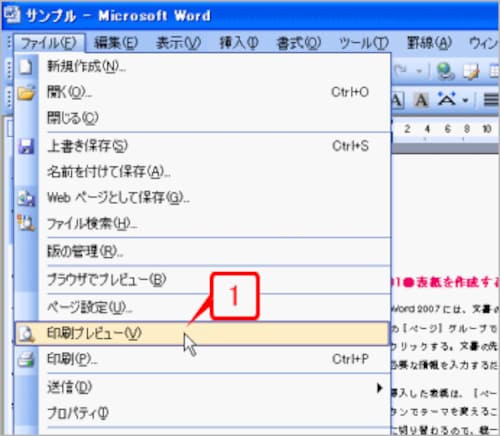Click the horizontal ruler

[445, 129]
